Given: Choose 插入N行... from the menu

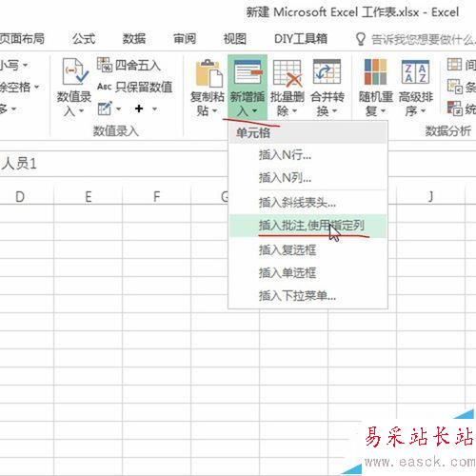Looking at the screenshot, I should pos(307,155).
